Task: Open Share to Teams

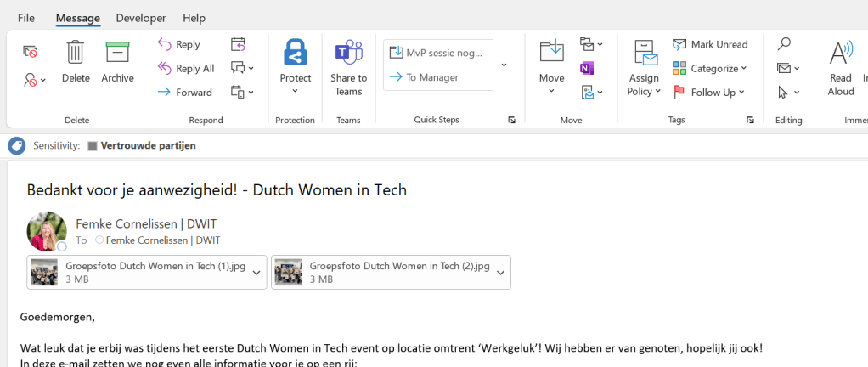Action: pyautogui.click(x=348, y=53)
